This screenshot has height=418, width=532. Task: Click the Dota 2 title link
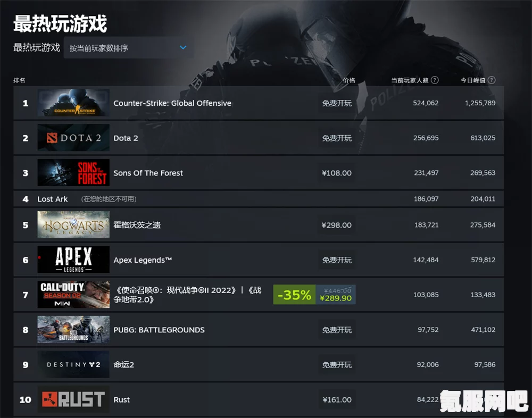click(126, 138)
